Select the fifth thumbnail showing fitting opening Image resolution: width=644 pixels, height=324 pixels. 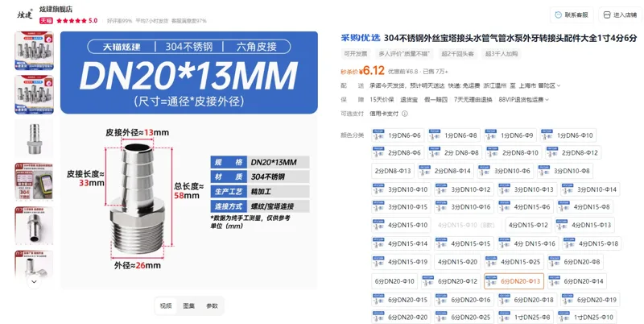34,226
